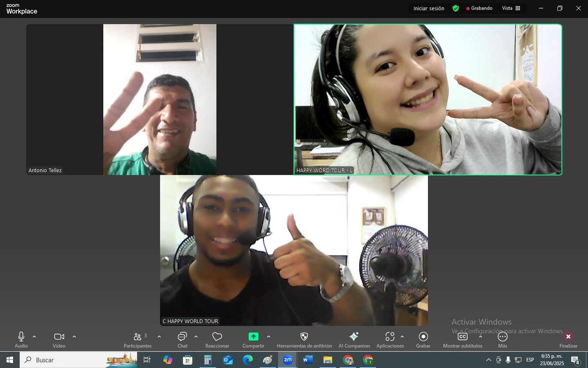The image size is (588, 368).
Task: Toggle captions with Mostrar subtítulos
Action: 462,337
